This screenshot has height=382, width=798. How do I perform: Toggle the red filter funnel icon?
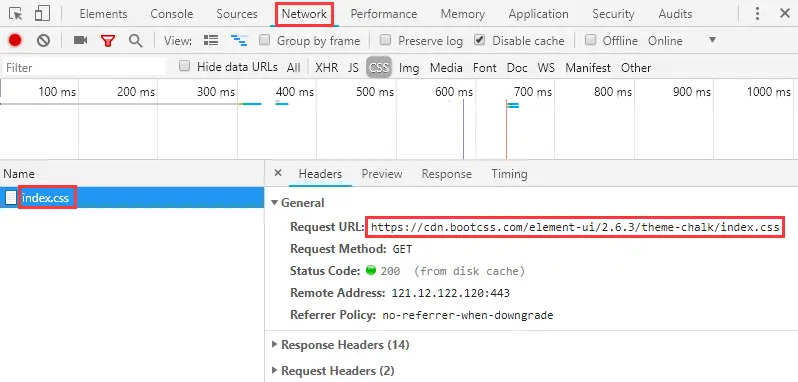107,41
